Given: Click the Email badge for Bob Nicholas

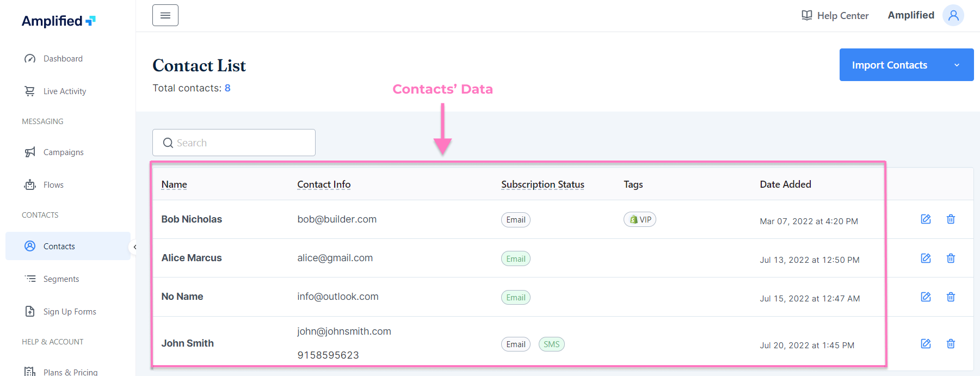Looking at the screenshot, I should (x=516, y=220).
